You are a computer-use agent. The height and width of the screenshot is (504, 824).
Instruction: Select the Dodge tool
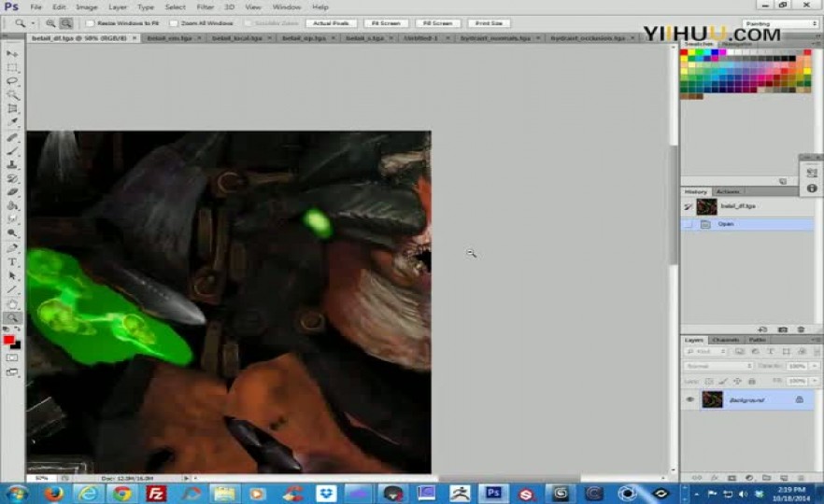(12, 233)
